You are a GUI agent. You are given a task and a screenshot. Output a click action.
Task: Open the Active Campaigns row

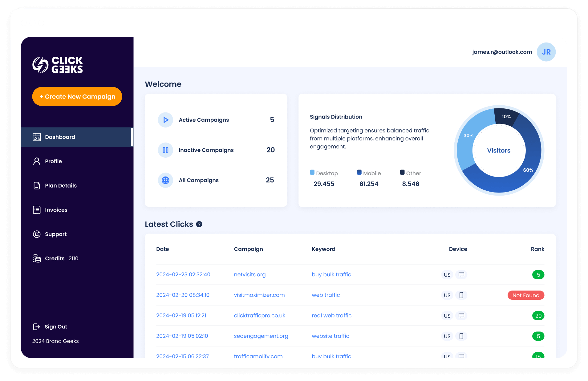pyautogui.click(x=216, y=120)
